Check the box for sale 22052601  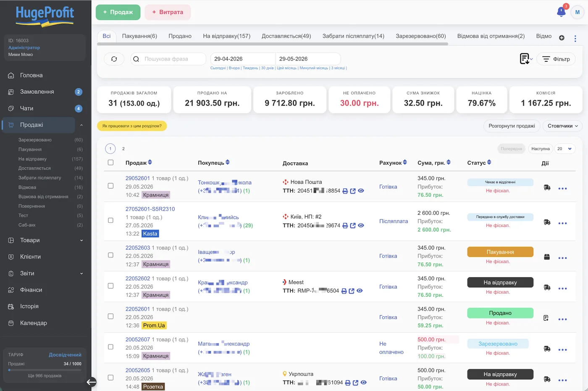(x=110, y=316)
